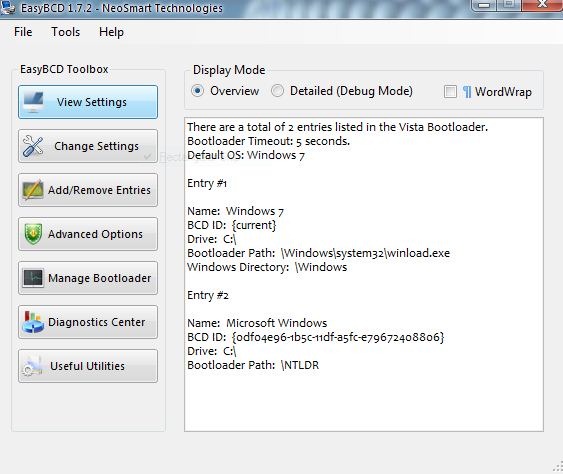Enable the WordWrap checkbox
The height and width of the screenshot is (474, 563).
click(450, 92)
